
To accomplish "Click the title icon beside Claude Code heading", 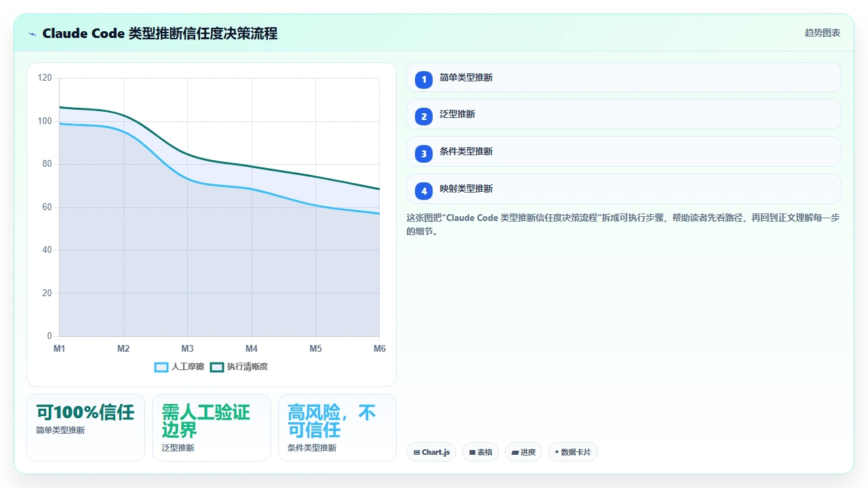I will tap(33, 34).
